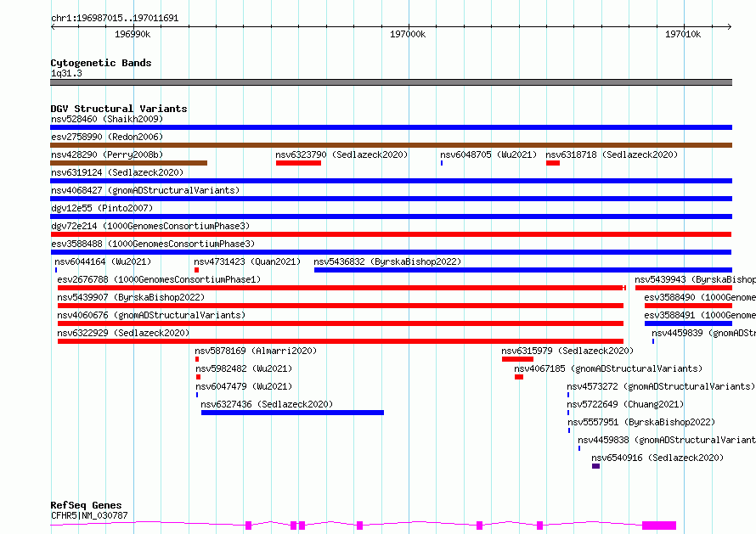Viewport: 756px width, 534px height.
Task: Click the RefSeq Genes track title
Action: coord(86,506)
